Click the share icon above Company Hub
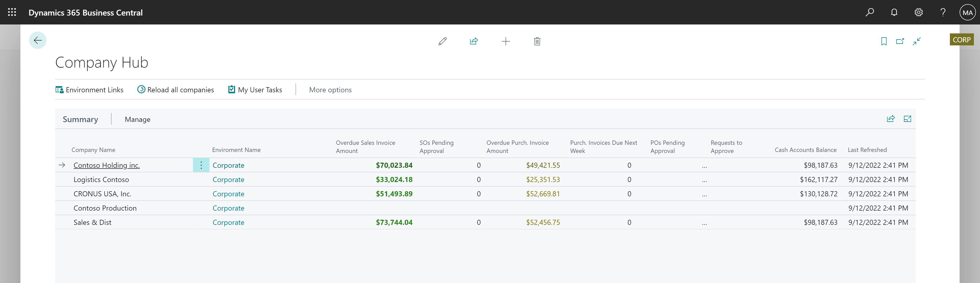 coord(474,41)
